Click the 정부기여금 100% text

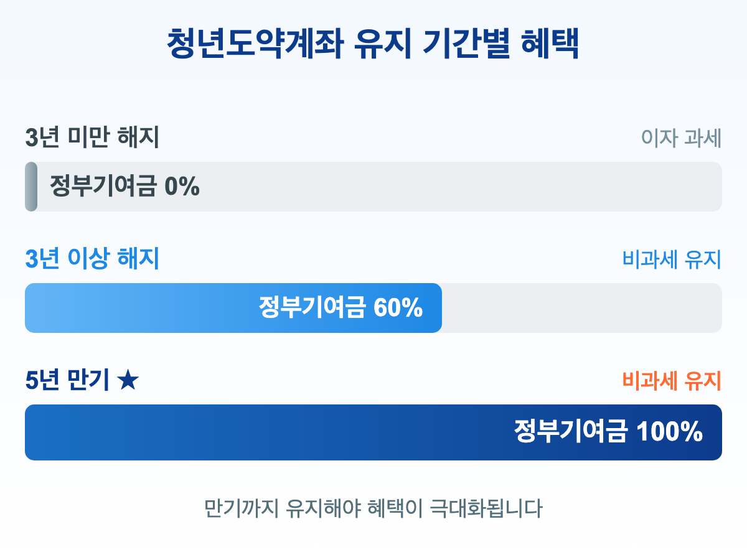coord(608,432)
